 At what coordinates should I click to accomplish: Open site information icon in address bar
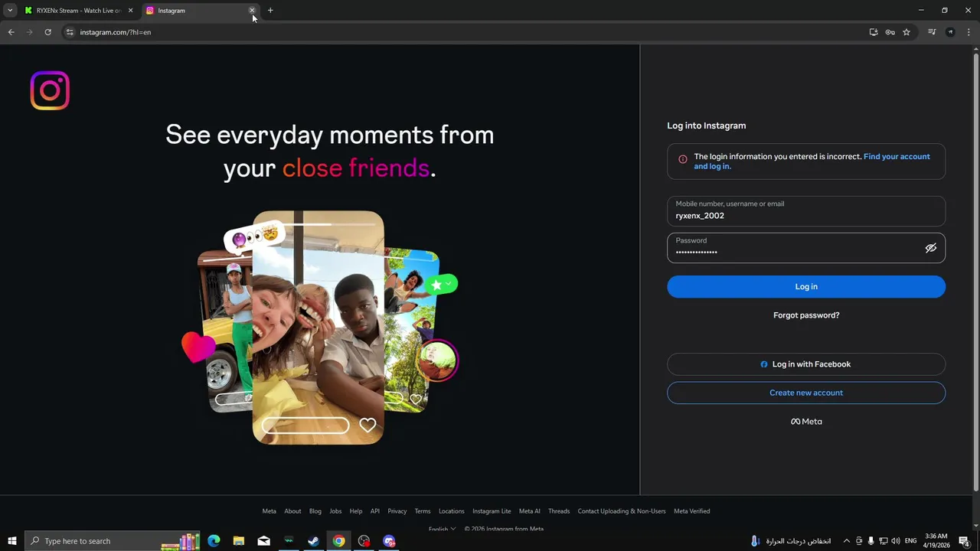coord(70,32)
